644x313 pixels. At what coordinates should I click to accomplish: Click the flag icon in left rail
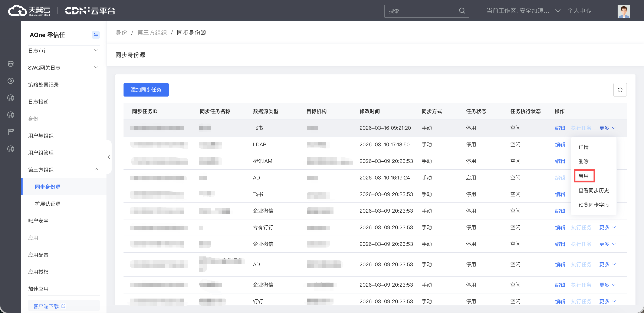[x=10, y=132]
